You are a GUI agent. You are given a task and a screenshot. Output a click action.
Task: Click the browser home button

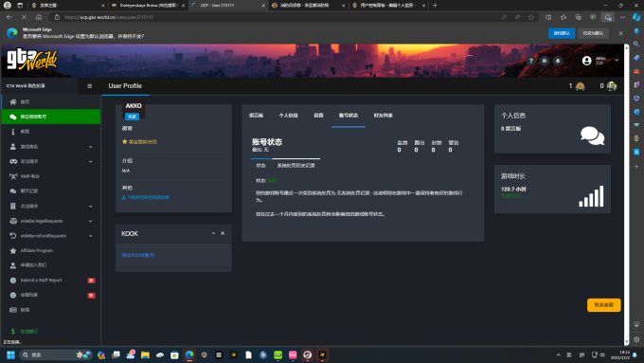(x=39, y=17)
